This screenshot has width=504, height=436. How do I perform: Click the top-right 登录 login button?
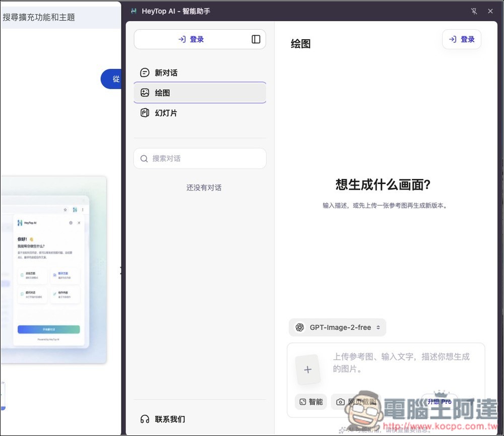pyautogui.click(x=462, y=39)
